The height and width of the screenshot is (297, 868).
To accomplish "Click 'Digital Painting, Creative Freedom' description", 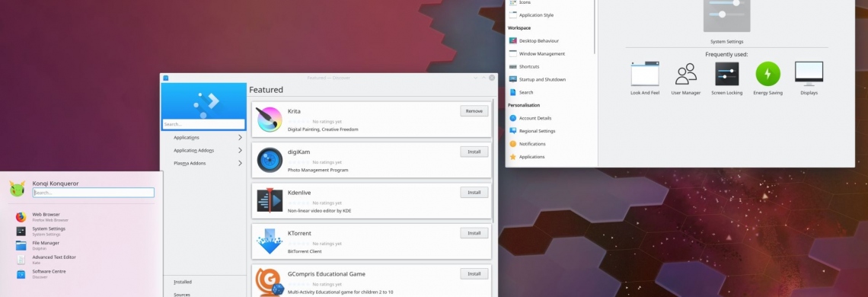I will (323, 129).
